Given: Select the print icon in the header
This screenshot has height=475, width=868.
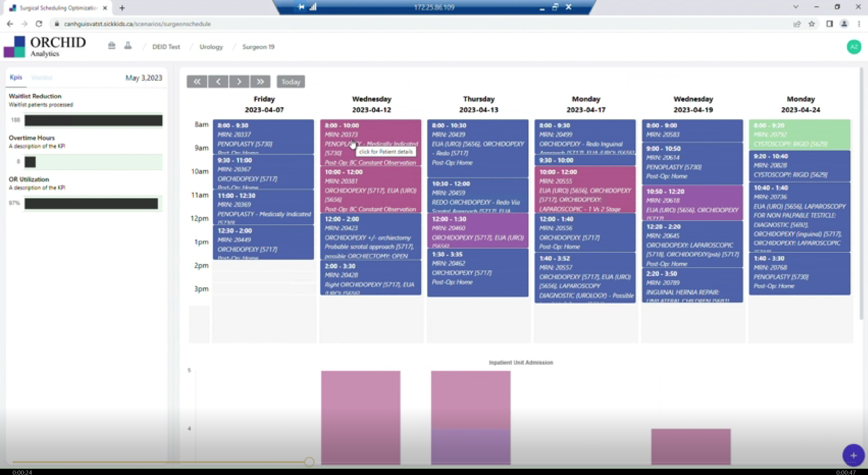Looking at the screenshot, I should 112,46.
